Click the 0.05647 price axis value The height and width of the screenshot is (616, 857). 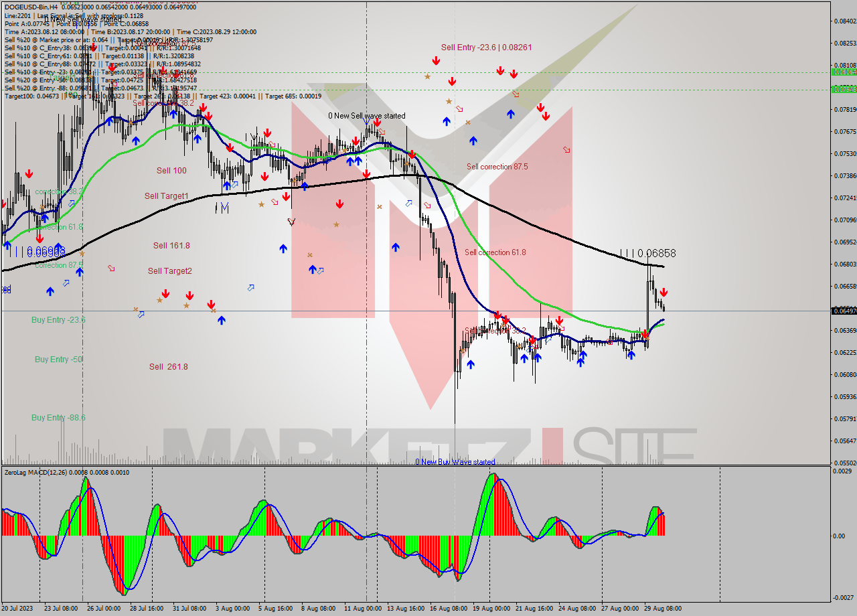pyautogui.click(x=845, y=441)
